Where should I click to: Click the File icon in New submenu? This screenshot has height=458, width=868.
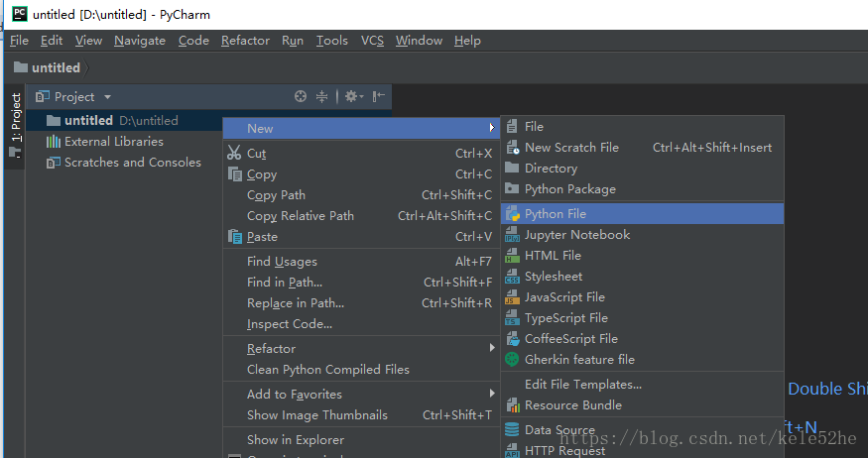pos(513,127)
